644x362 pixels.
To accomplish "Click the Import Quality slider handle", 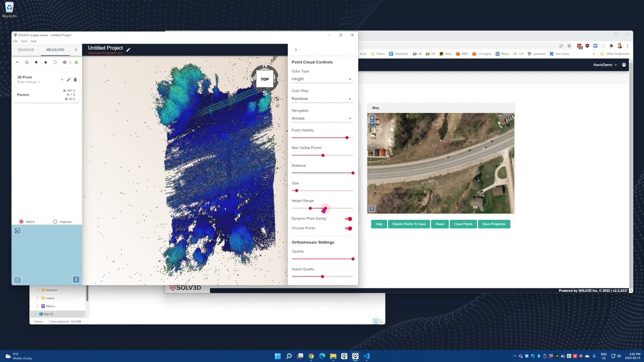I will pyautogui.click(x=322, y=277).
